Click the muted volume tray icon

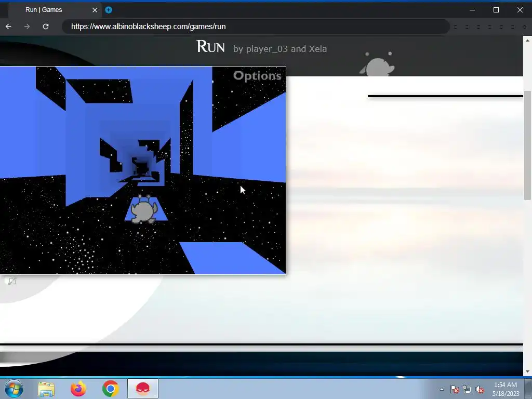pyautogui.click(x=480, y=389)
